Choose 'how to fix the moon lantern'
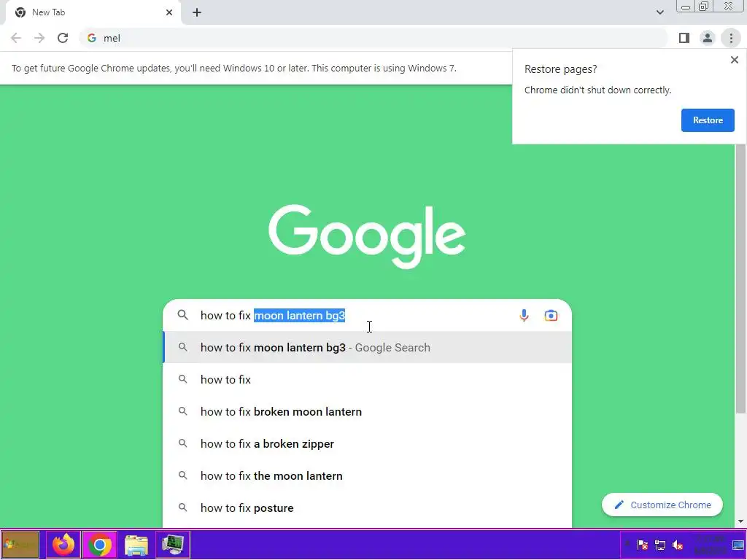Screen dimensions: 747x560 pyautogui.click(x=368, y=475)
